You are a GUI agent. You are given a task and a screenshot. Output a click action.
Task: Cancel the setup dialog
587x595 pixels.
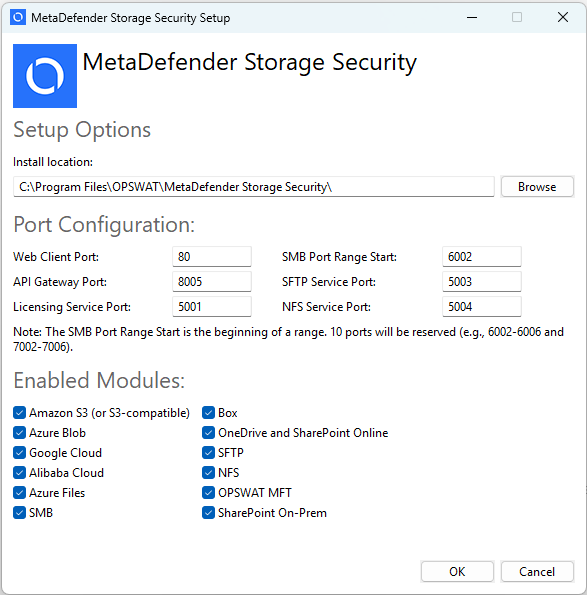pyautogui.click(x=537, y=571)
